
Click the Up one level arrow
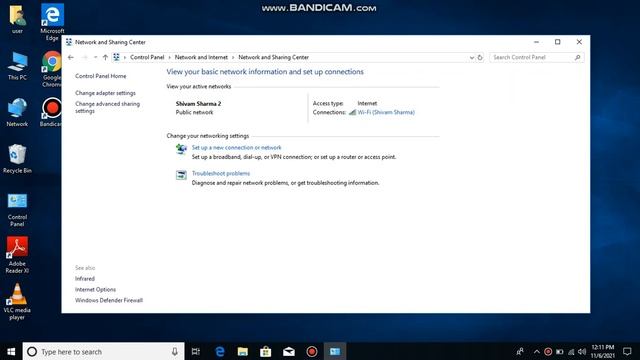(105, 58)
